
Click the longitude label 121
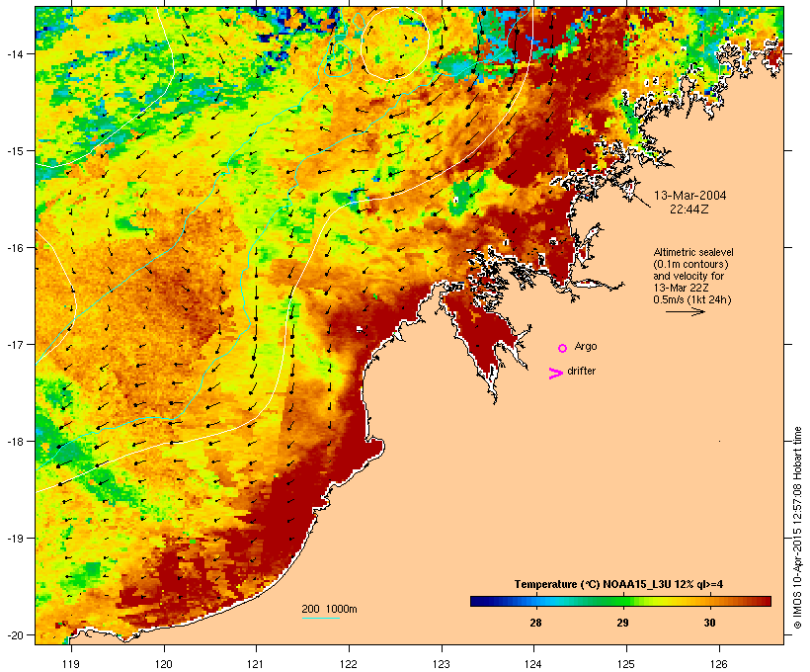coord(256,664)
